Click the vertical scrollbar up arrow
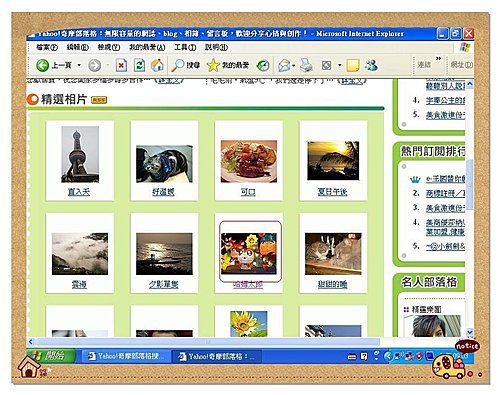The width and height of the screenshot is (500, 395). [470, 84]
